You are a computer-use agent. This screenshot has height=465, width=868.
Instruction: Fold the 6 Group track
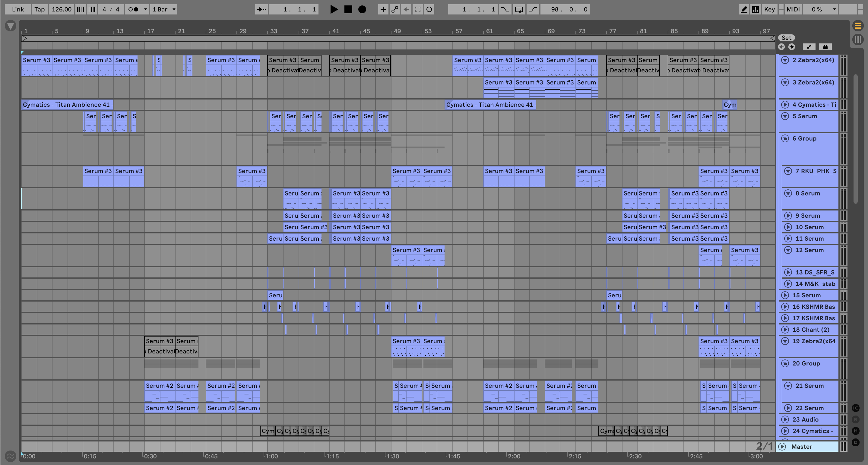coord(785,138)
